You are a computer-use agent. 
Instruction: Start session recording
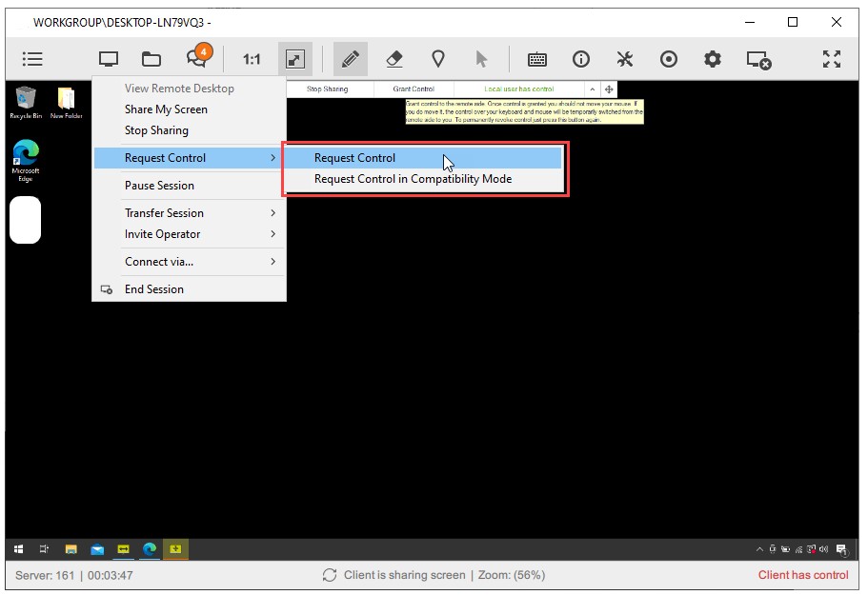tap(668, 59)
